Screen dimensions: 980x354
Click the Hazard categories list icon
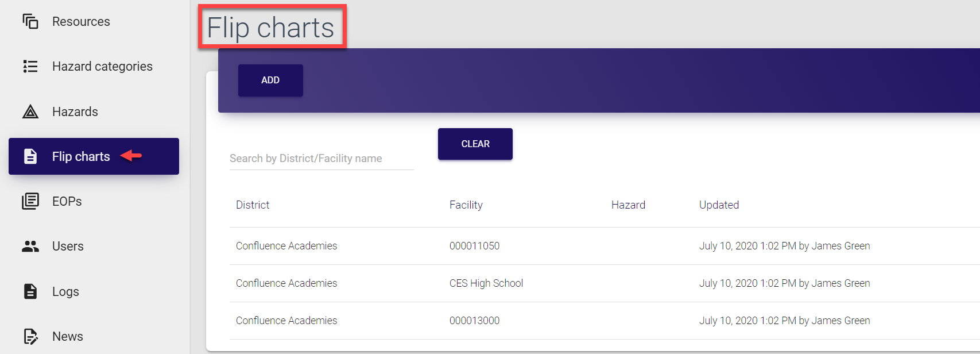point(30,67)
